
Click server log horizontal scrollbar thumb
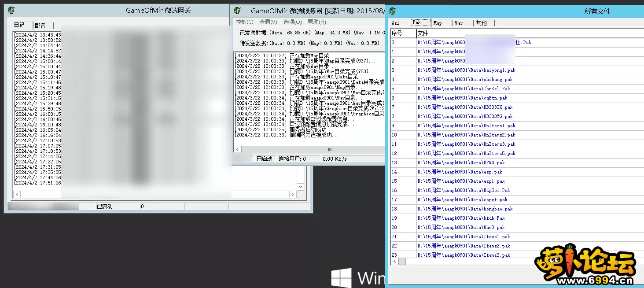click(x=329, y=150)
